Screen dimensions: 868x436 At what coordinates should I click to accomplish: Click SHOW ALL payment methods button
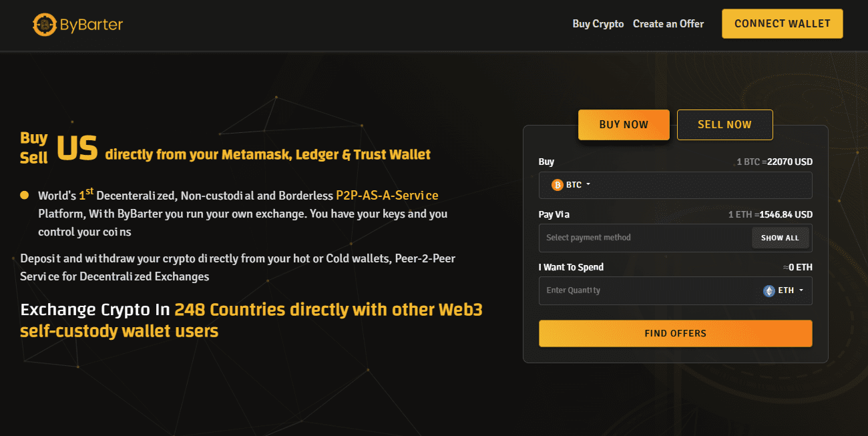pos(780,238)
